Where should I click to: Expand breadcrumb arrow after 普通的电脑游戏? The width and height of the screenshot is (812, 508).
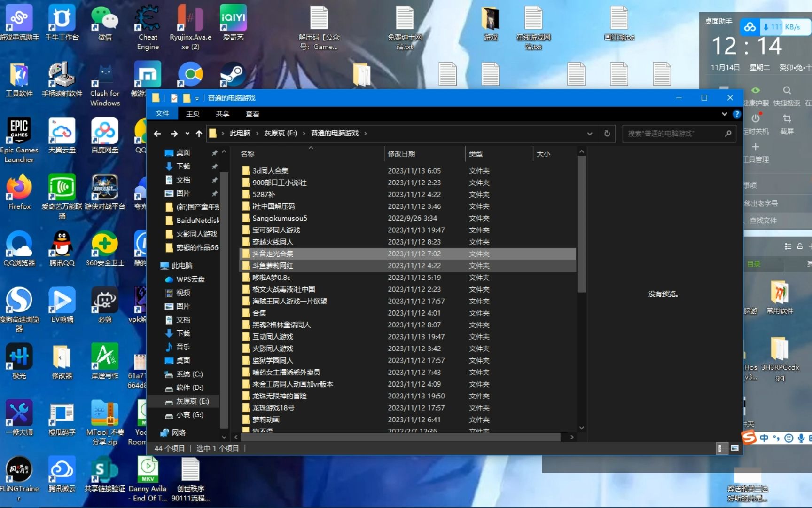point(365,134)
